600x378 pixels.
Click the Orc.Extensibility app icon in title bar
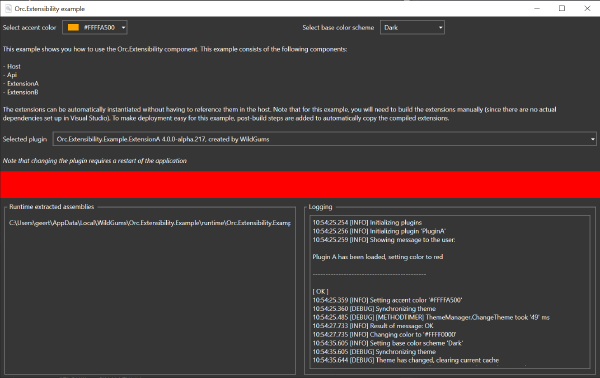coord(8,8)
